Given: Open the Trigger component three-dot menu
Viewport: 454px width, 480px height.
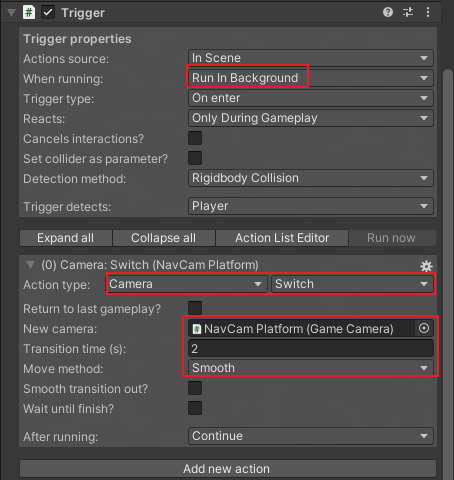Looking at the screenshot, I should 428,12.
